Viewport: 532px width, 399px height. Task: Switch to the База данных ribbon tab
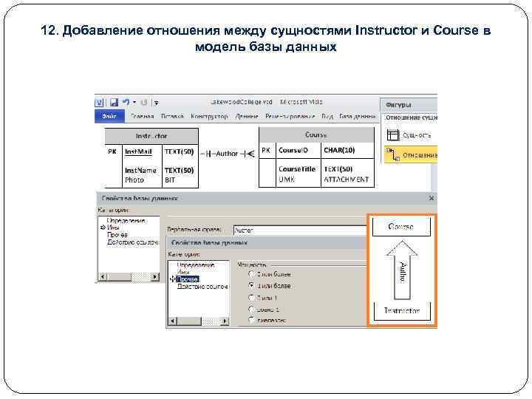[x=358, y=117]
